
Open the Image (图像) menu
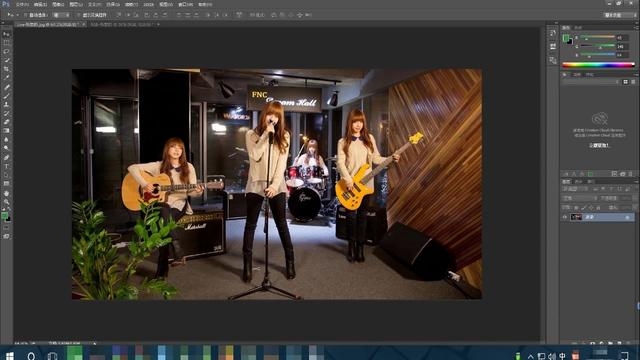point(58,4)
